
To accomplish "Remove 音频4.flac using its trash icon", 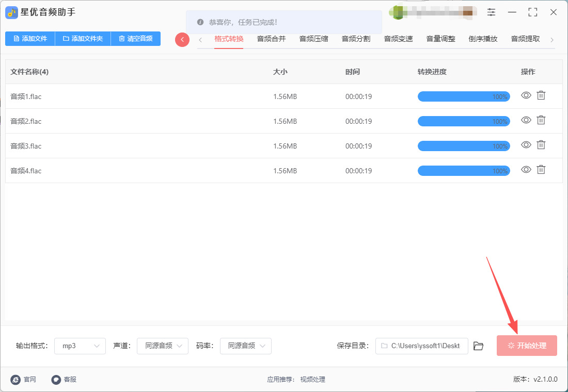I will [x=541, y=170].
